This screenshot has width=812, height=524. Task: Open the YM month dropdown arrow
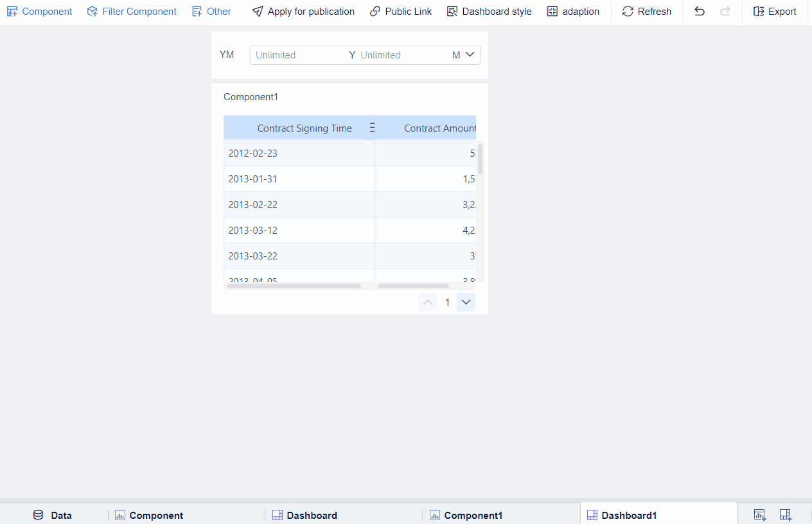470,55
